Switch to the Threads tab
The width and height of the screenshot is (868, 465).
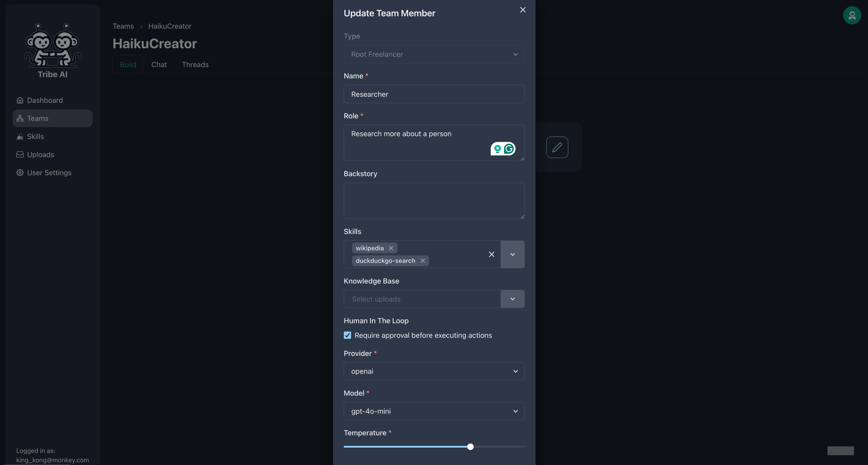(x=195, y=64)
